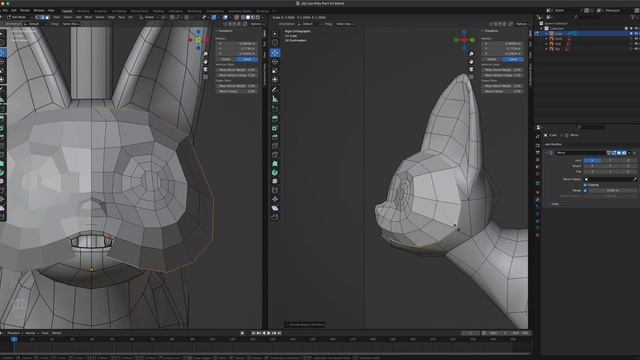
Task: Open the shading options dropdown arrow in left viewport
Action: [262, 18]
